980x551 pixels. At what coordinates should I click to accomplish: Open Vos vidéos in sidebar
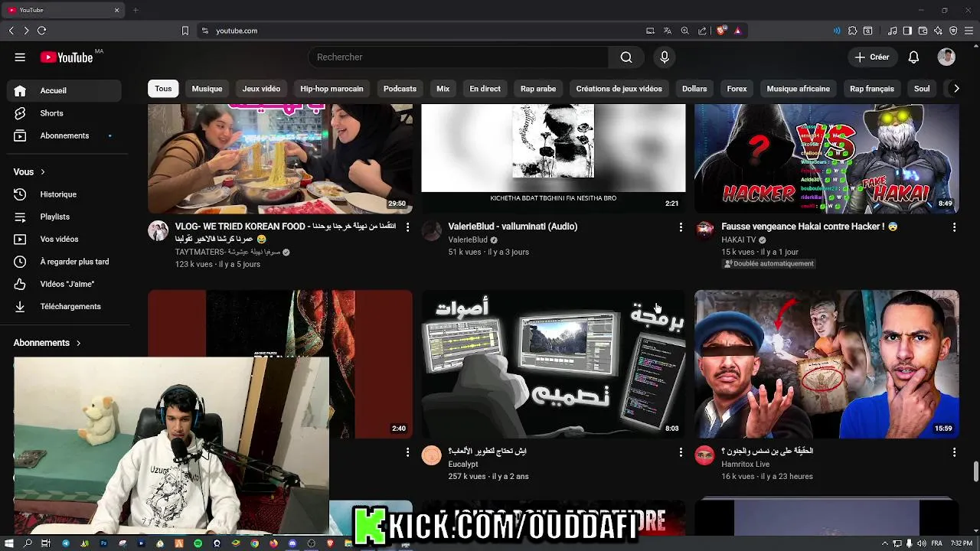tap(64, 239)
